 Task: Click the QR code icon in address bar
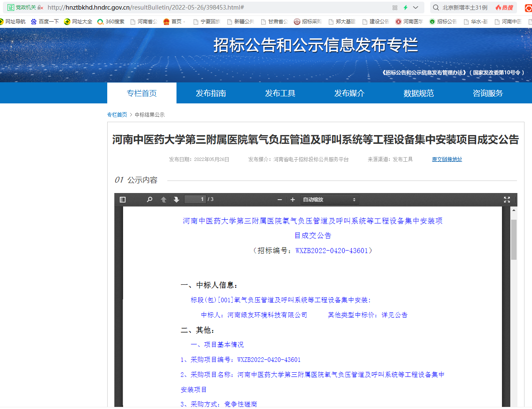(395, 8)
